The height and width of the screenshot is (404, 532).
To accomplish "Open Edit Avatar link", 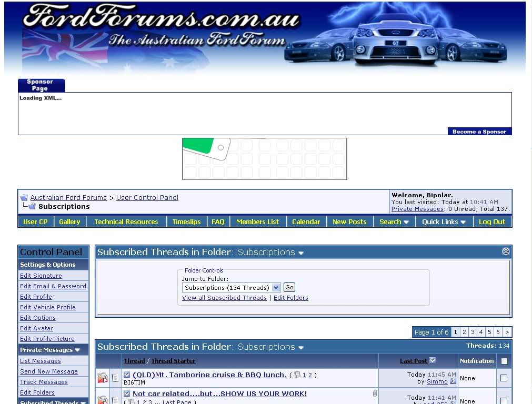I will coord(36,328).
